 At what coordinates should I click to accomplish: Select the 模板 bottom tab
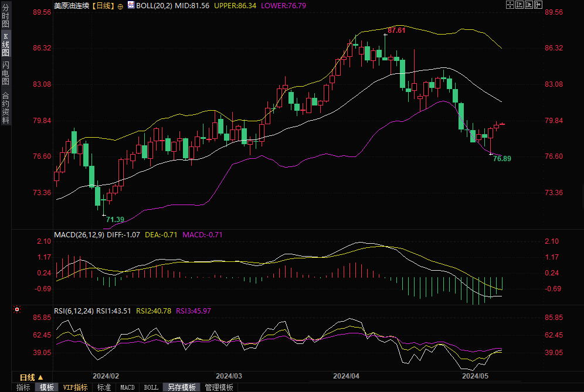[x=46, y=387]
